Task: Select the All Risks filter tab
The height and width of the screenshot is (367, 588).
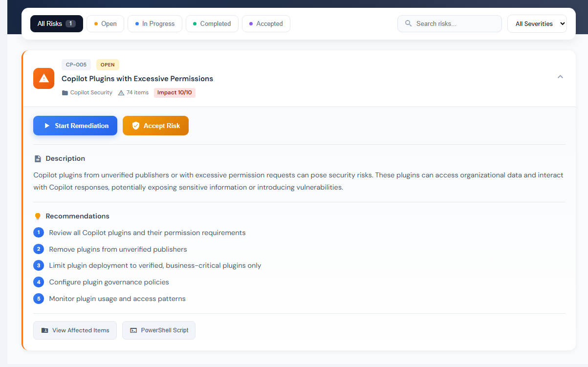Action: click(x=56, y=23)
